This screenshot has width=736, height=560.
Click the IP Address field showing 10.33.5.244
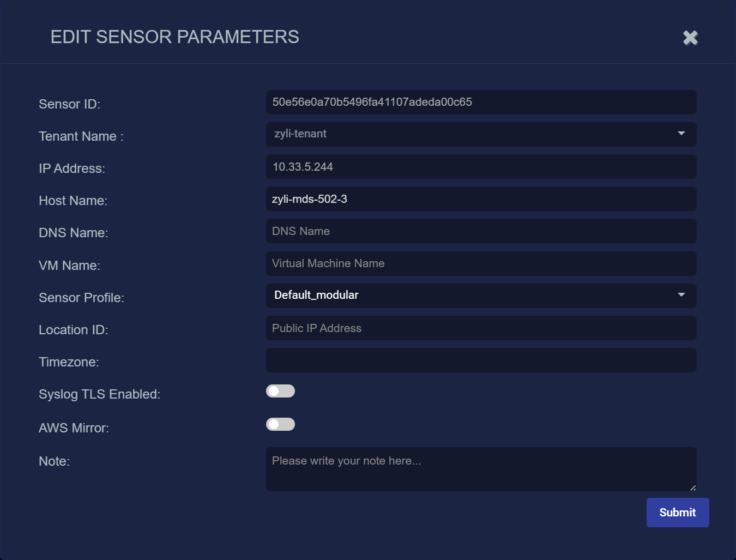click(480, 166)
